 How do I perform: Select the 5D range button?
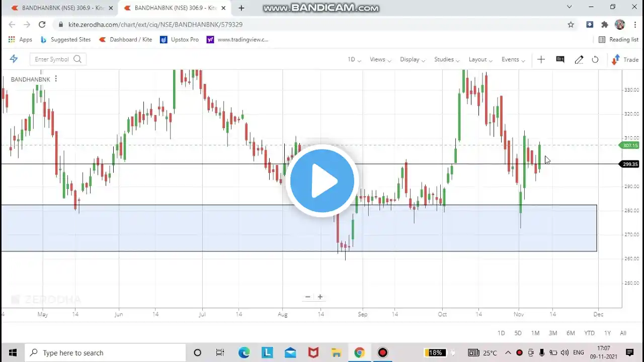click(518, 333)
